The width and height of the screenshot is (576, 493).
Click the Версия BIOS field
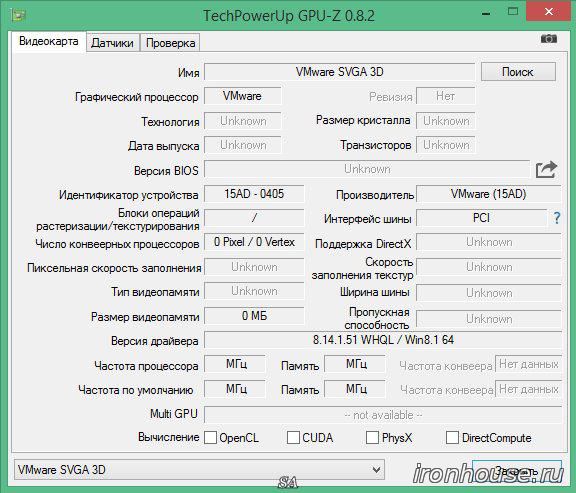pyautogui.click(x=367, y=169)
